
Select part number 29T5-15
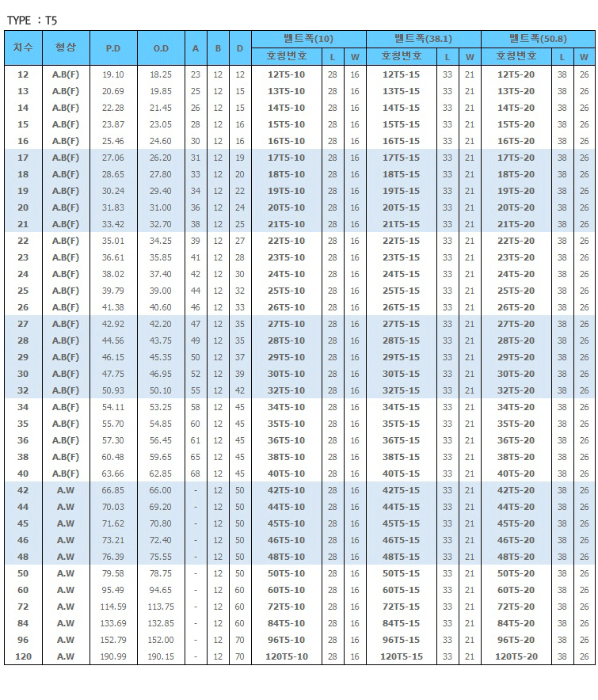(401, 357)
